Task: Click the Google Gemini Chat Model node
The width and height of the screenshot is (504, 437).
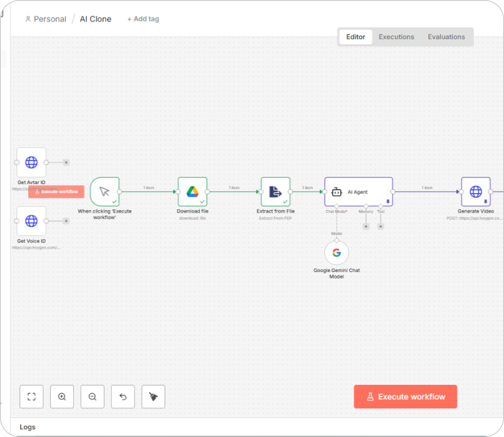Action: [x=336, y=253]
